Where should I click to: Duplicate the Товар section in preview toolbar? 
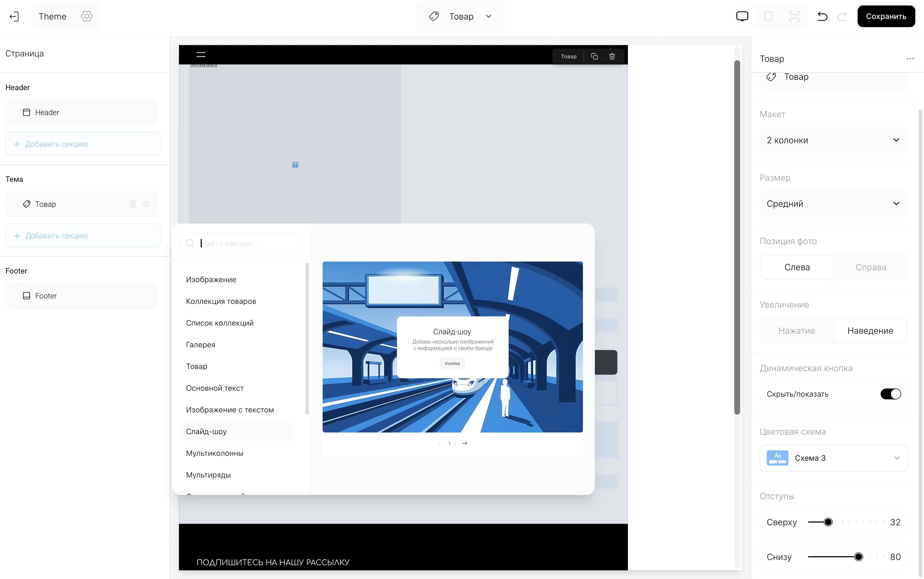point(594,56)
